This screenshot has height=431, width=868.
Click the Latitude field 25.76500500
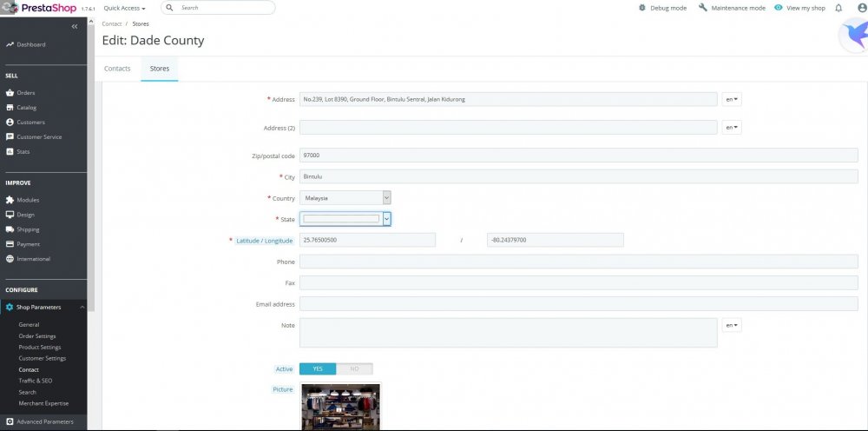(x=367, y=240)
